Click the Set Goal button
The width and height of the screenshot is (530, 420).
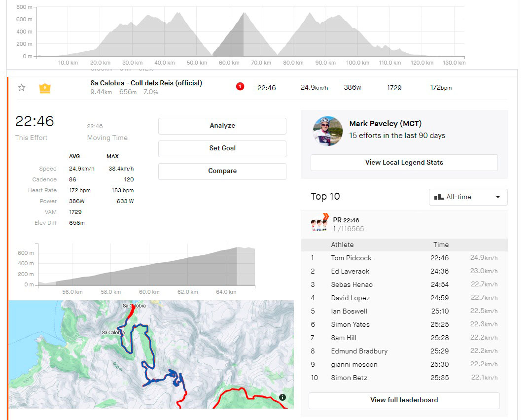coord(222,148)
